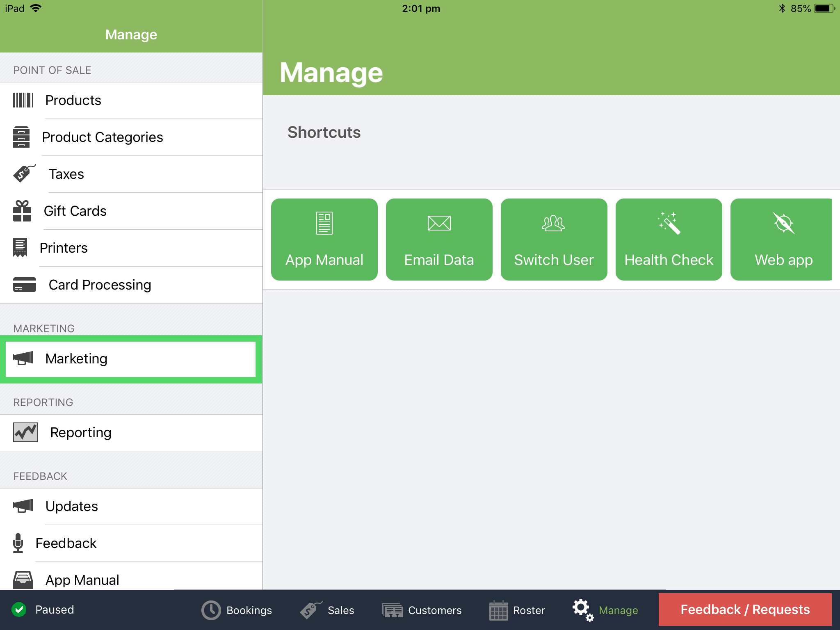Image resolution: width=840 pixels, height=630 pixels.
Task: Switch to the Sales tab
Action: (327, 610)
